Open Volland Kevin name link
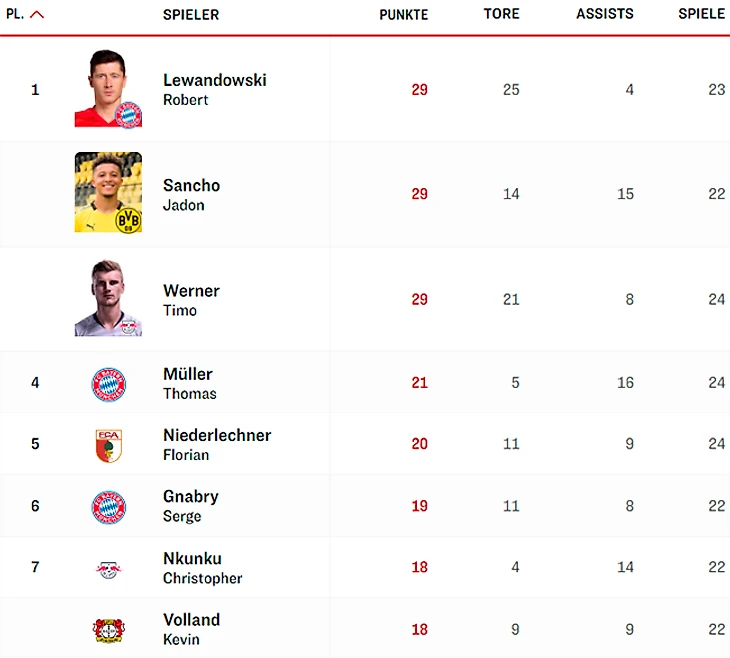This screenshot has height=658, width=730. coord(191,620)
